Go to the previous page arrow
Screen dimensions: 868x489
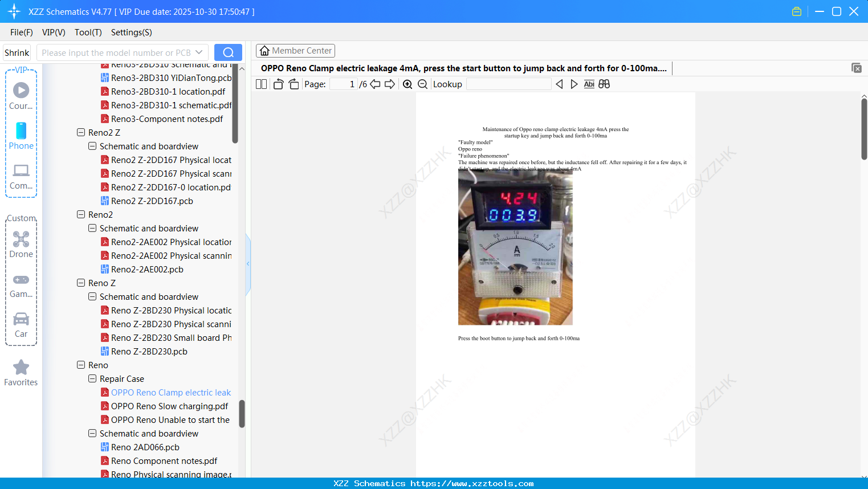point(375,84)
